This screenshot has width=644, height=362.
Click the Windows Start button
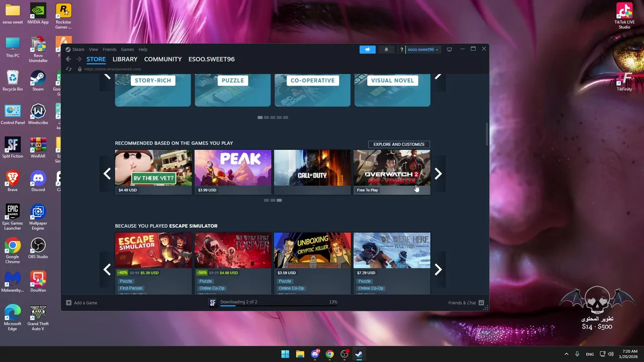(x=285, y=354)
